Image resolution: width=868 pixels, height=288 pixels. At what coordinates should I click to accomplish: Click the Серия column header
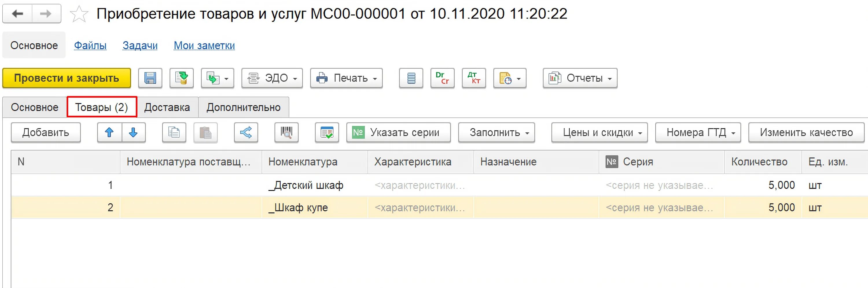[661, 162]
